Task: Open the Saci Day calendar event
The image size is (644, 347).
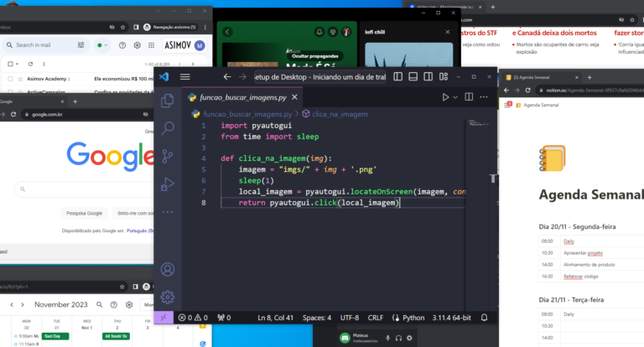Action: (x=55, y=336)
